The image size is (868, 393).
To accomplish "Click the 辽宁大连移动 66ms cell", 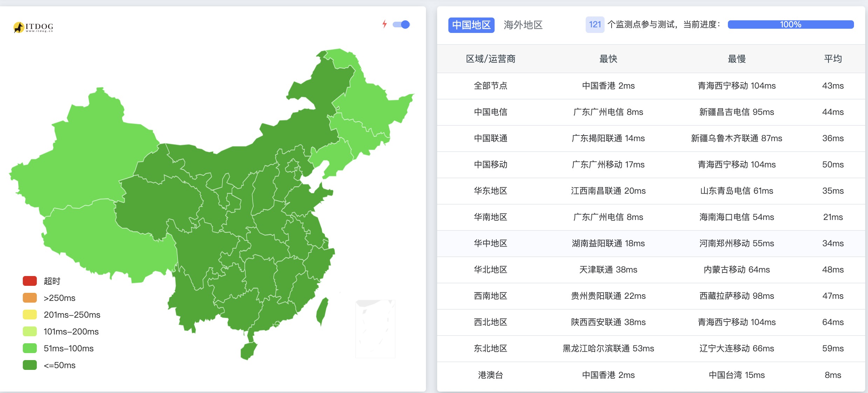I will [x=737, y=349].
